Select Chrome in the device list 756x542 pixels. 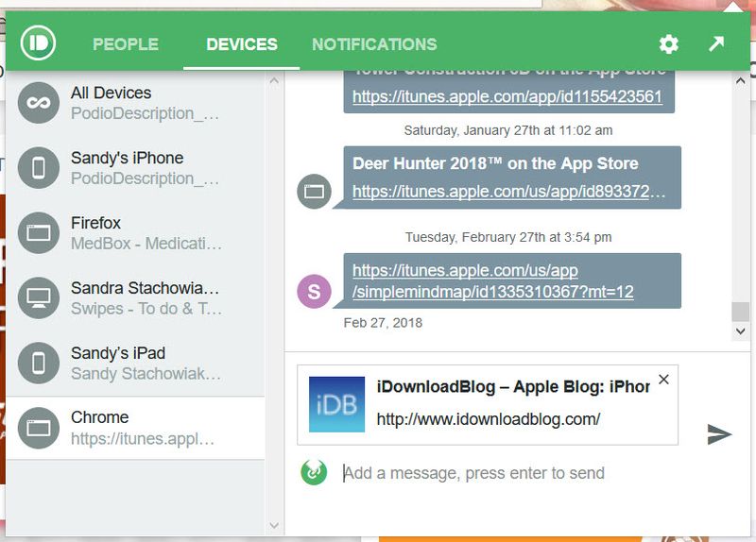pos(135,428)
